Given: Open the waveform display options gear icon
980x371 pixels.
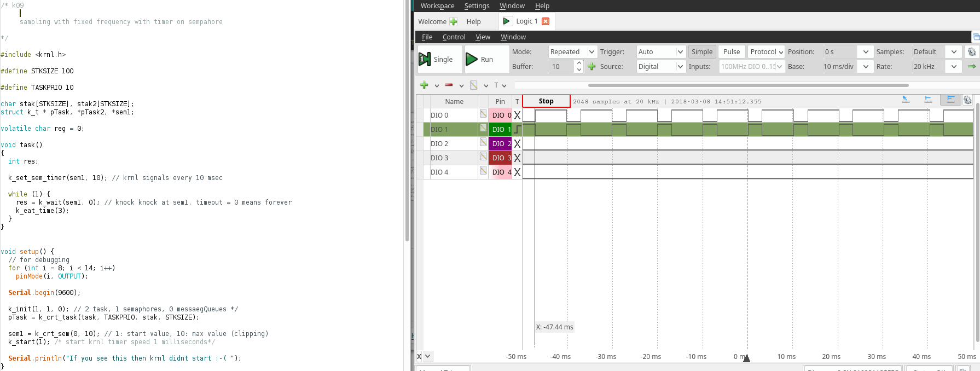Looking at the screenshot, I should 967,100.
